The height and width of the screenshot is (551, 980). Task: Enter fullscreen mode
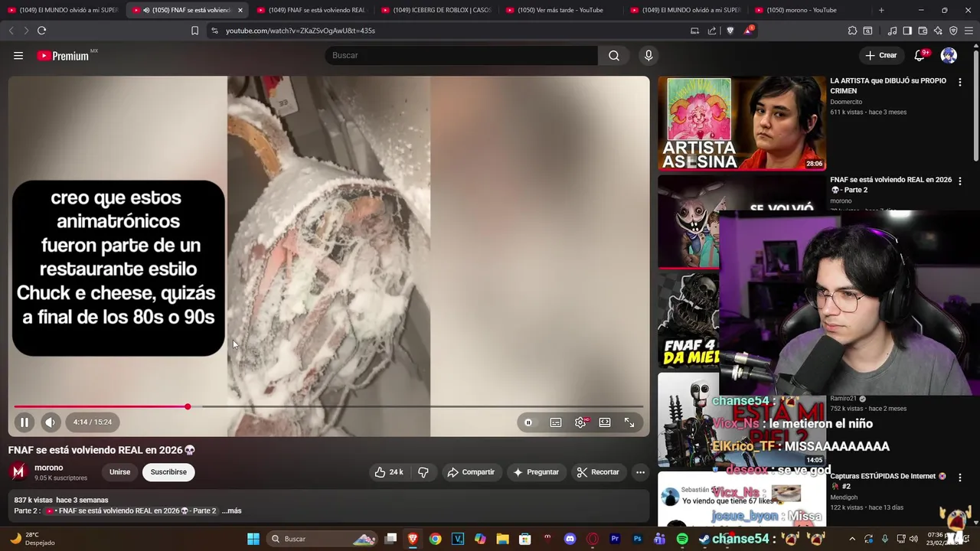pyautogui.click(x=629, y=422)
